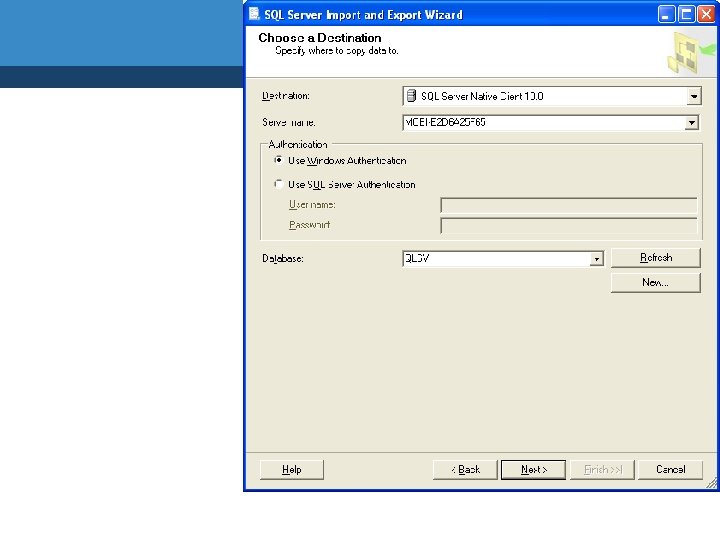Click the Database label
The height and width of the screenshot is (540, 720).
pos(282,259)
